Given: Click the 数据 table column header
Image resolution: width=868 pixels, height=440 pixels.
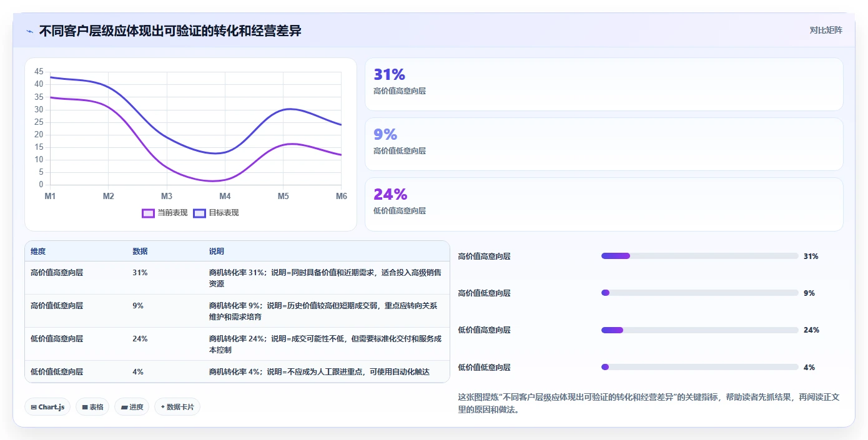Looking at the screenshot, I should [x=140, y=252].
